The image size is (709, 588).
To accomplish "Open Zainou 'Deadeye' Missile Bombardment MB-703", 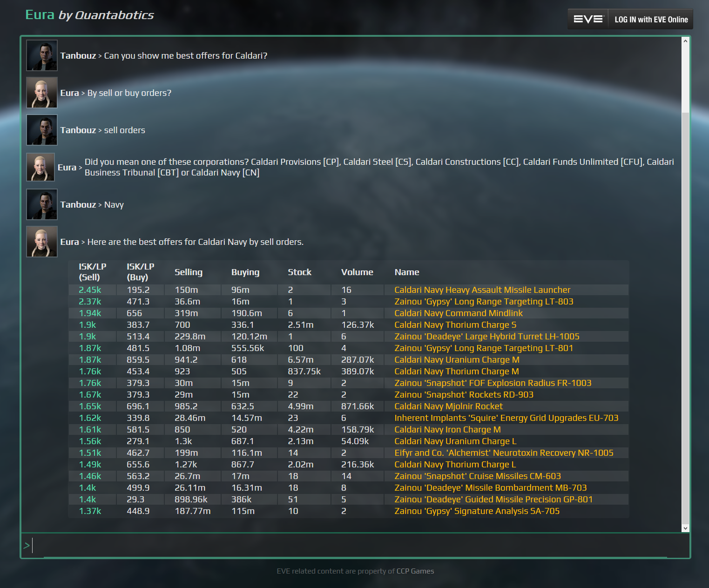I will pos(491,487).
